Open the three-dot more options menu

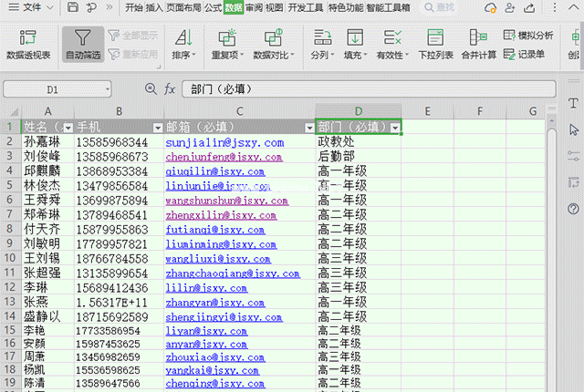tap(555, 7)
